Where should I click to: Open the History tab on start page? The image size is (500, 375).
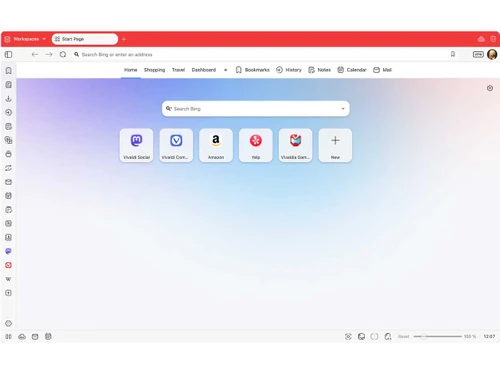coord(289,70)
